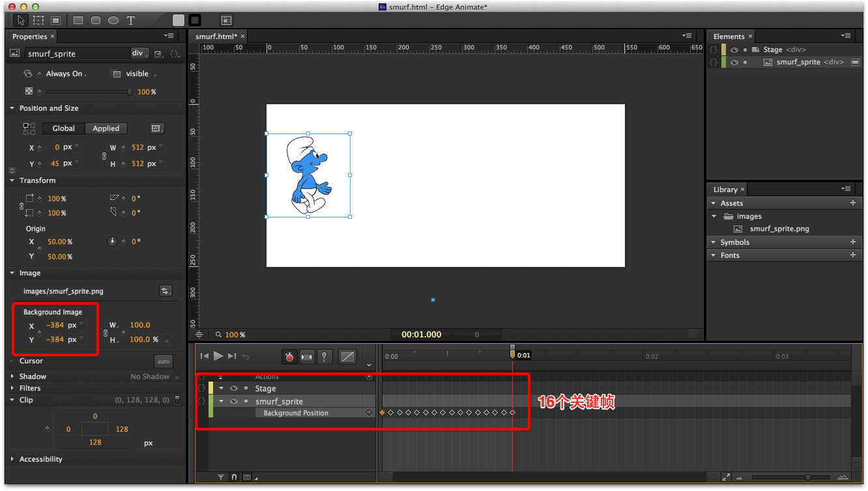Viewport: 868px width, 491px height.
Task: Open the border color swatch in toolbar
Action: [195, 20]
